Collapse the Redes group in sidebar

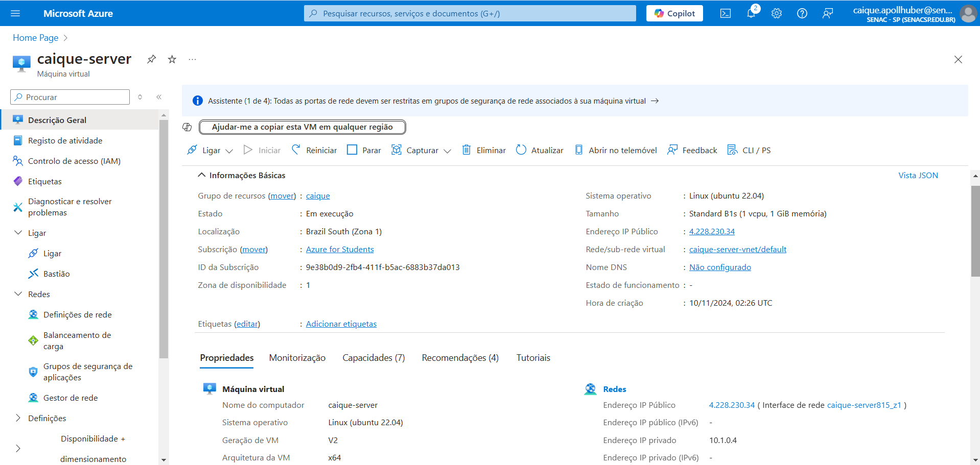pos(18,294)
